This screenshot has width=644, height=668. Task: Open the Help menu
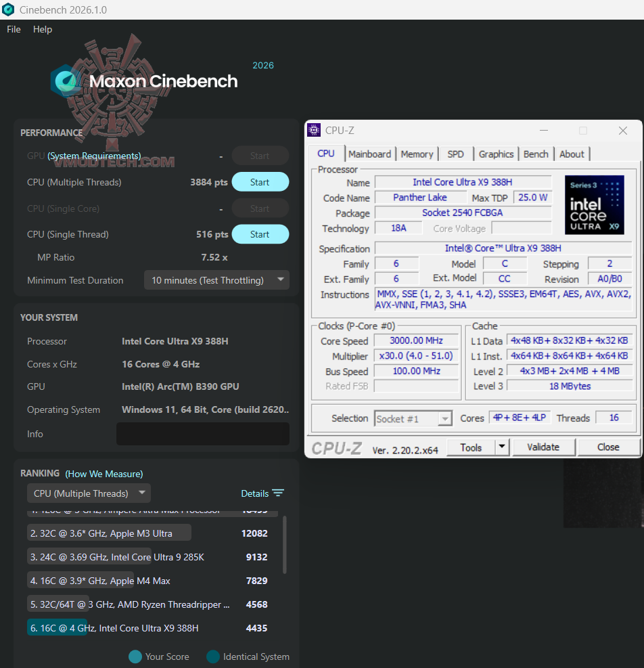[x=43, y=29]
